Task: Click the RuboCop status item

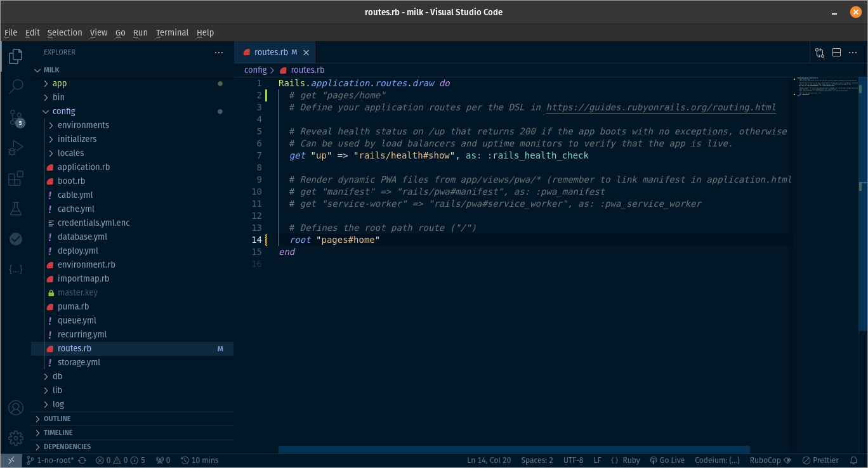Action: (770, 460)
